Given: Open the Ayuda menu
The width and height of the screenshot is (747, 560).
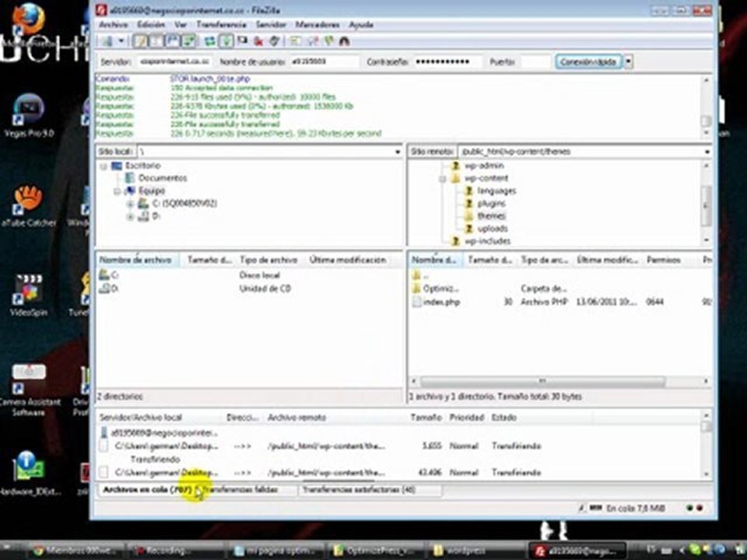Looking at the screenshot, I should (x=360, y=25).
